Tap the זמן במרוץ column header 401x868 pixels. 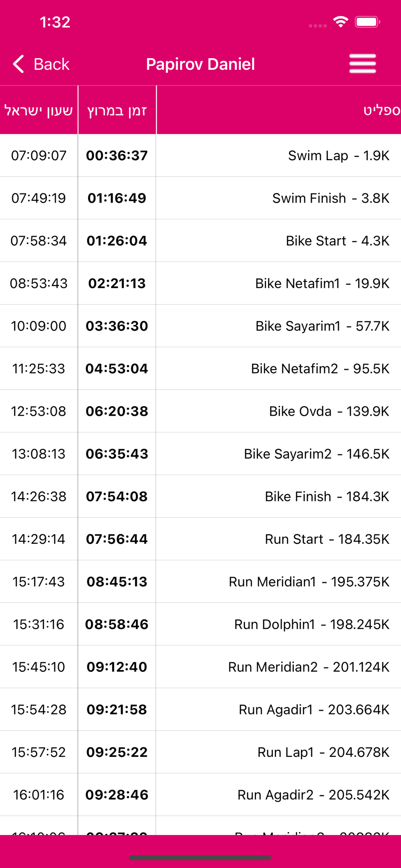click(x=117, y=110)
